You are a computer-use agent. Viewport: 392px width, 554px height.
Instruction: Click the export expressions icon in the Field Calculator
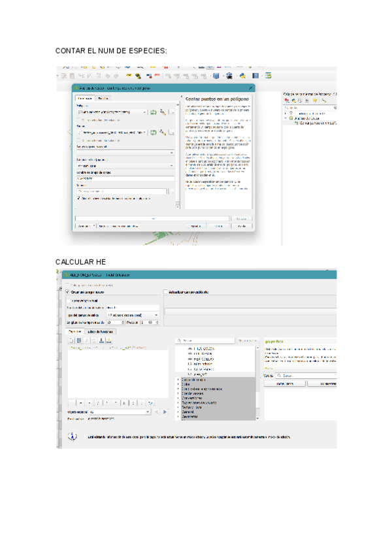click(109, 340)
